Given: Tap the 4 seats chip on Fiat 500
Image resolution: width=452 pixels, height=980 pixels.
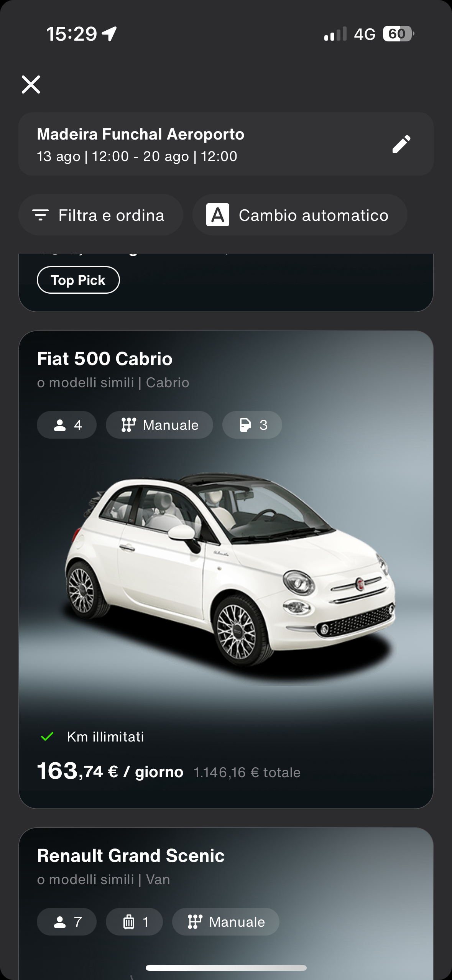Looking at the screenshot, I should click(67, 425).
